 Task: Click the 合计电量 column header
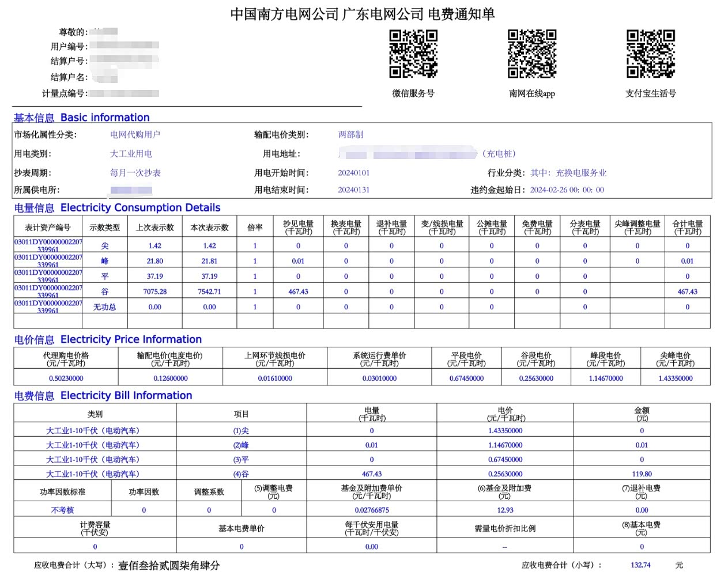(688, 228)
